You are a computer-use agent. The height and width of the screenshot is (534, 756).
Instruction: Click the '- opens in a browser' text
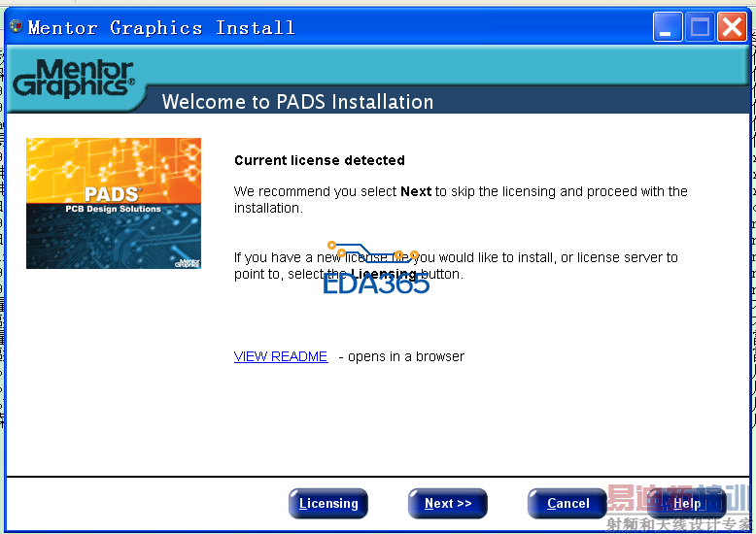pos(401,356)
